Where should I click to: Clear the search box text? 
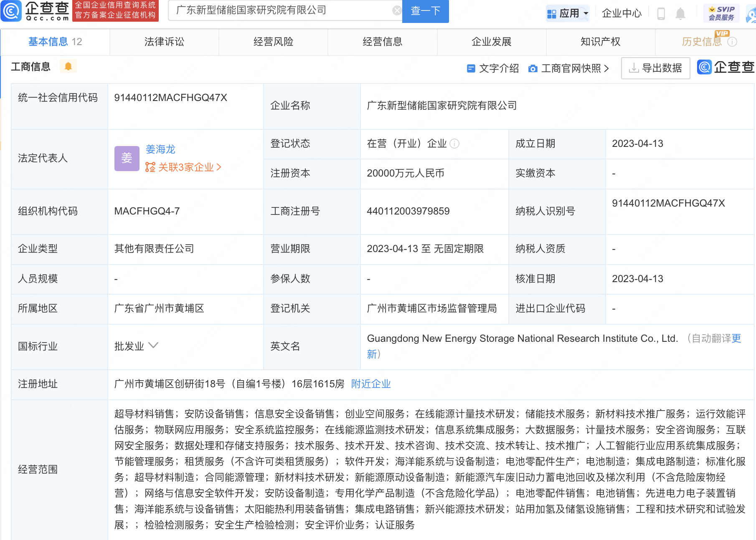point(396,11)
